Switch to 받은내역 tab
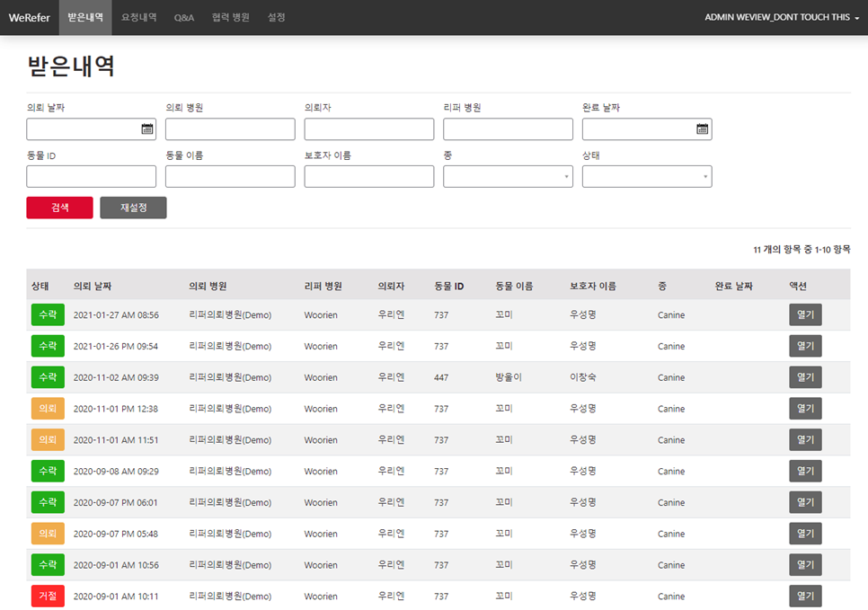Screen dimensions: 868x610 85,17
